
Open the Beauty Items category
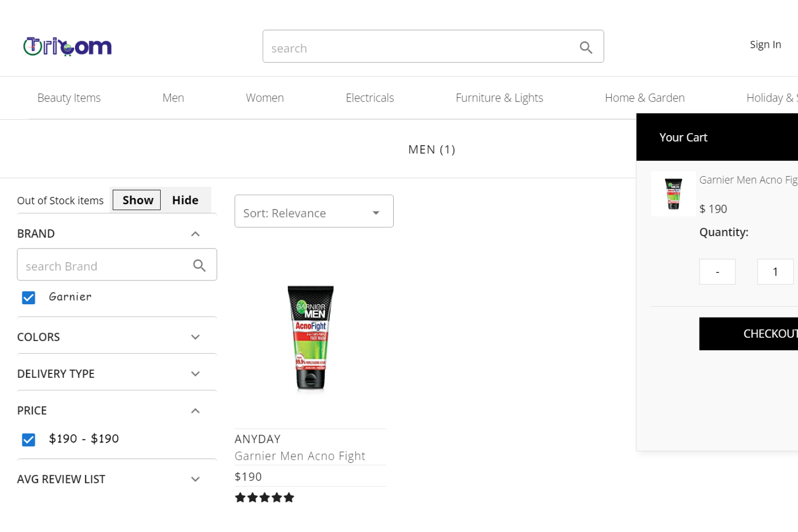tap(69, 98)
